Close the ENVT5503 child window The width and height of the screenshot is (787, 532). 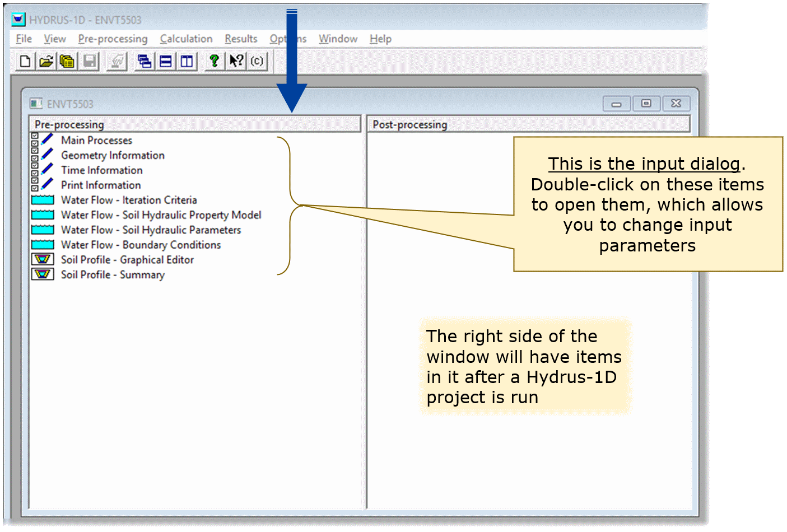point(676,104)
